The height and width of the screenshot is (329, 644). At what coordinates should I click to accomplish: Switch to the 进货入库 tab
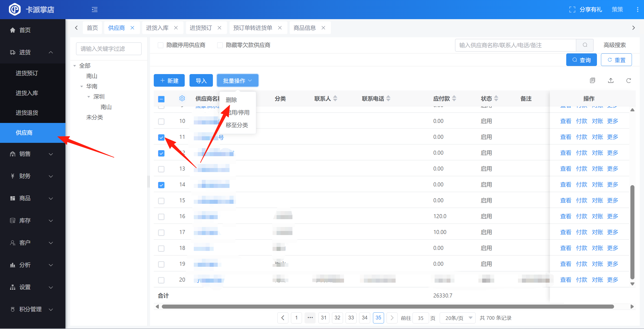[x=157, y=28]
